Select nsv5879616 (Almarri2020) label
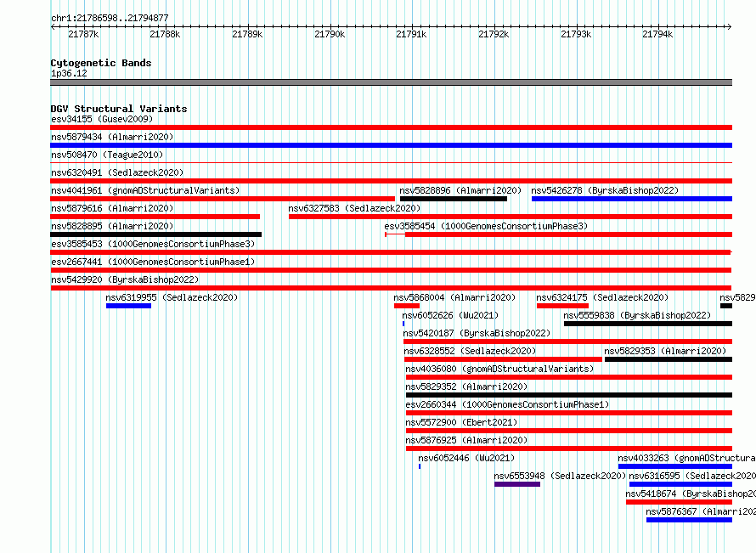Image resolution: width=756 pixels, height=553 pixels. tap(112, 208)
